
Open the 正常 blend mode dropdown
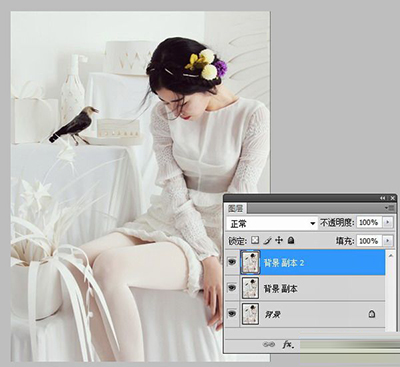pyautogui.click(x=272, y=223)
